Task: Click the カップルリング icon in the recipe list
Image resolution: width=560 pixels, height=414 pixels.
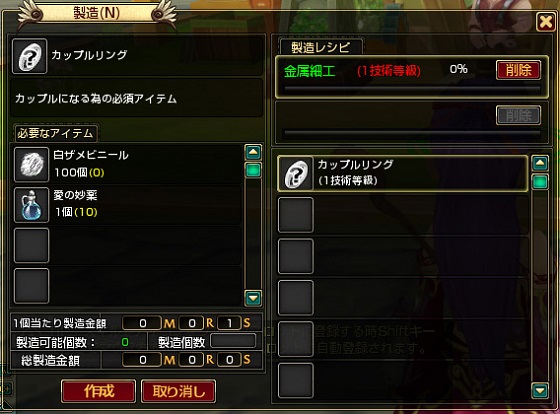Action: (296, 174)
